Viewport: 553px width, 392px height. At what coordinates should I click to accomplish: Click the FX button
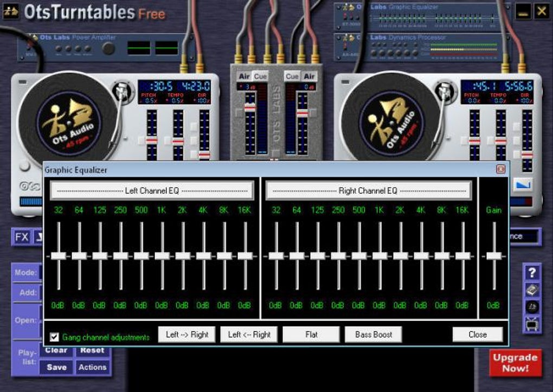22,237
